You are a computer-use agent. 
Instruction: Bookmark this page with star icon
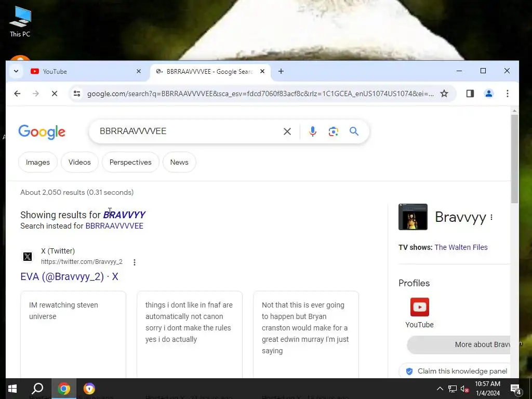click(x=444, y=94)
